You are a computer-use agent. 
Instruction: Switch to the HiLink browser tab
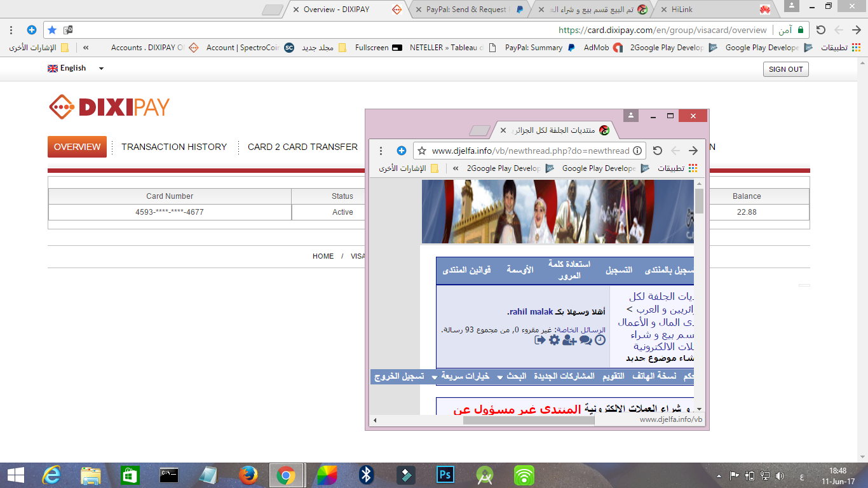click(715, 10)
